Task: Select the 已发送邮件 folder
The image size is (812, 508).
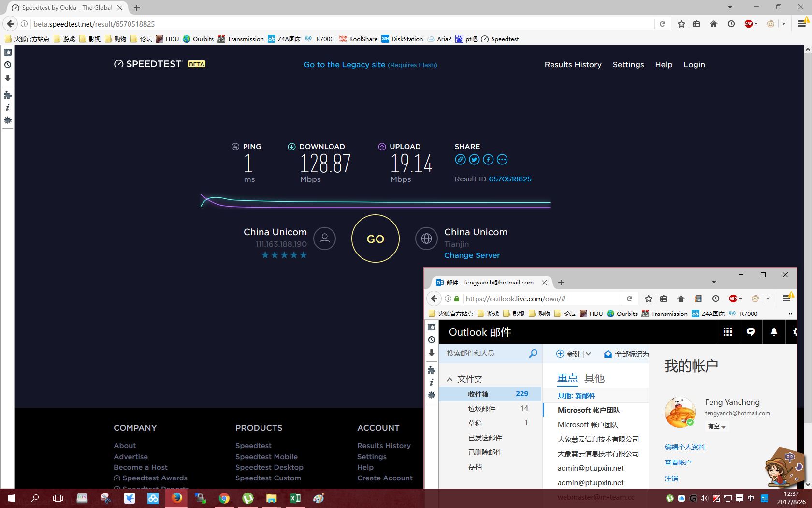Action: pyautogui.click(x=490, y=437)
